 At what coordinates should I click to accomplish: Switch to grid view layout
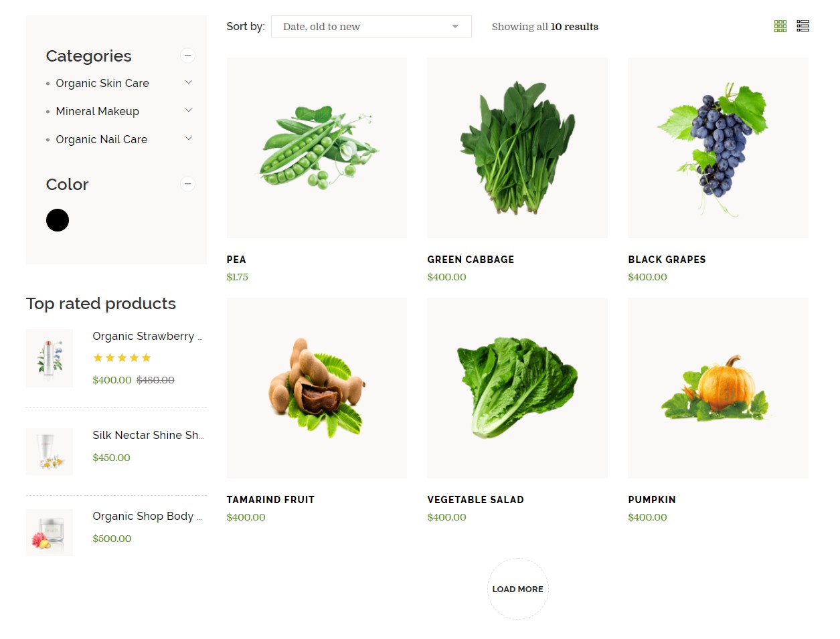click(x=780, y=26)
